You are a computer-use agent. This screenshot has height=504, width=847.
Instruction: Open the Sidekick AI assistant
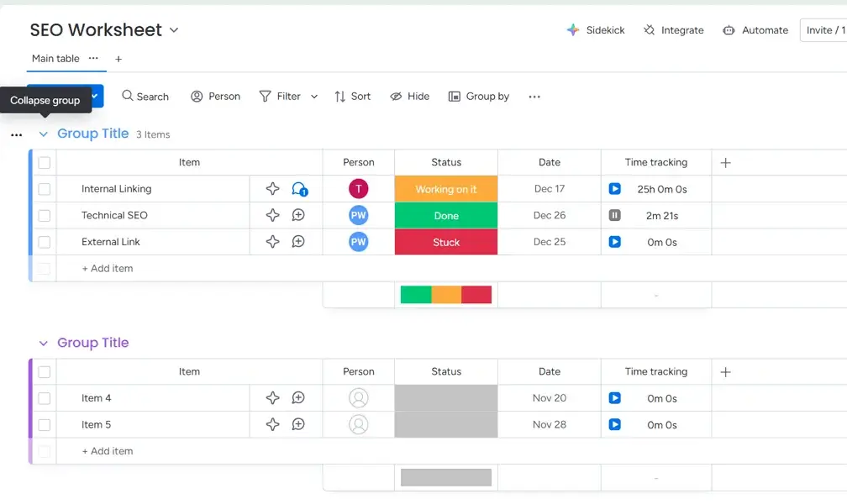pyautogui.click(x=596, y=29)
